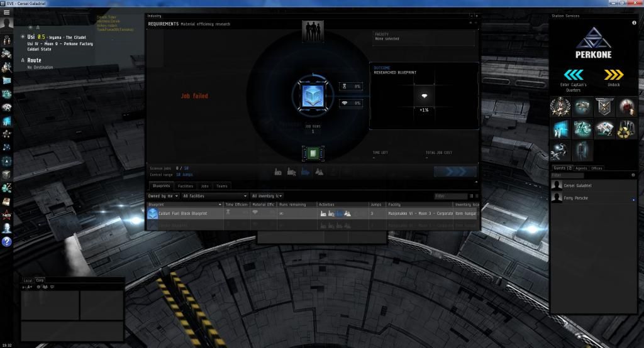Click the Facility column header
The width and height of the screenshot is (644, 348).
point(419,204)
